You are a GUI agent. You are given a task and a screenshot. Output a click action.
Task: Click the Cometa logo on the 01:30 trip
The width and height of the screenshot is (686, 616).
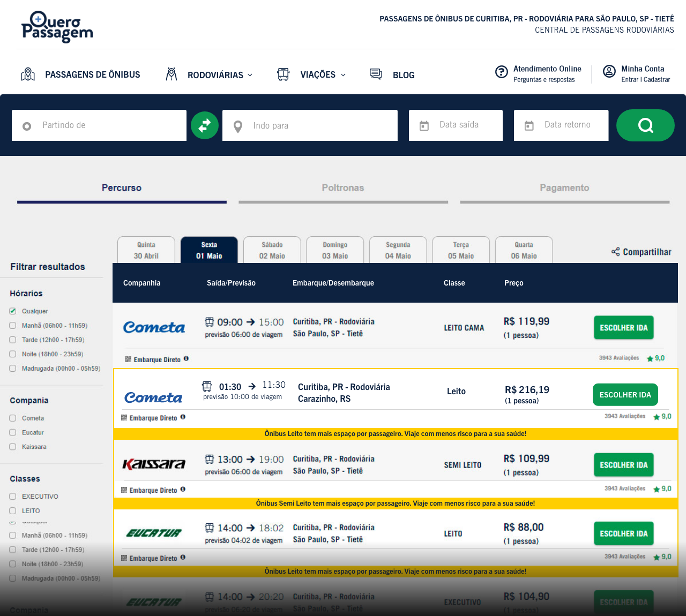tap(154, 397)
